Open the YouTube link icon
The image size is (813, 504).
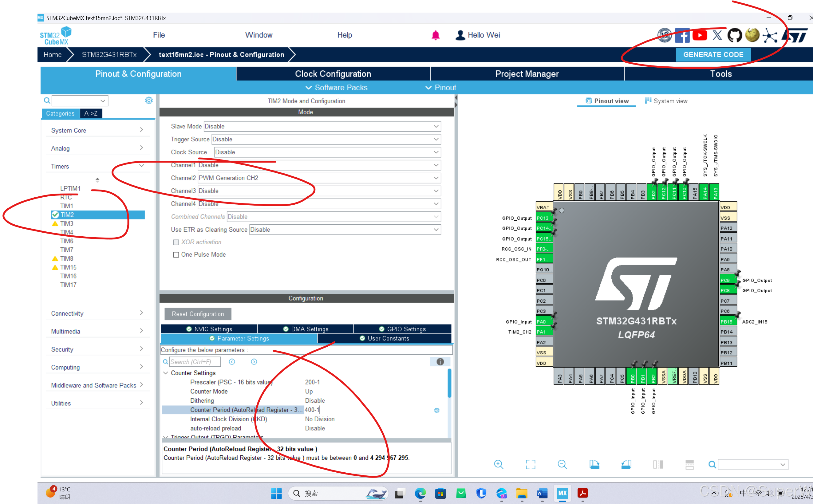coord(699,35)
